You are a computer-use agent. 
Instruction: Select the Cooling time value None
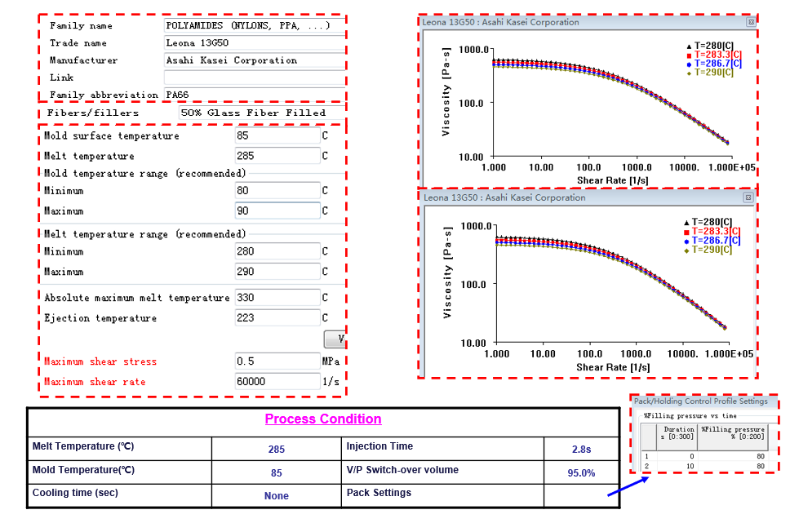point(277,496)
